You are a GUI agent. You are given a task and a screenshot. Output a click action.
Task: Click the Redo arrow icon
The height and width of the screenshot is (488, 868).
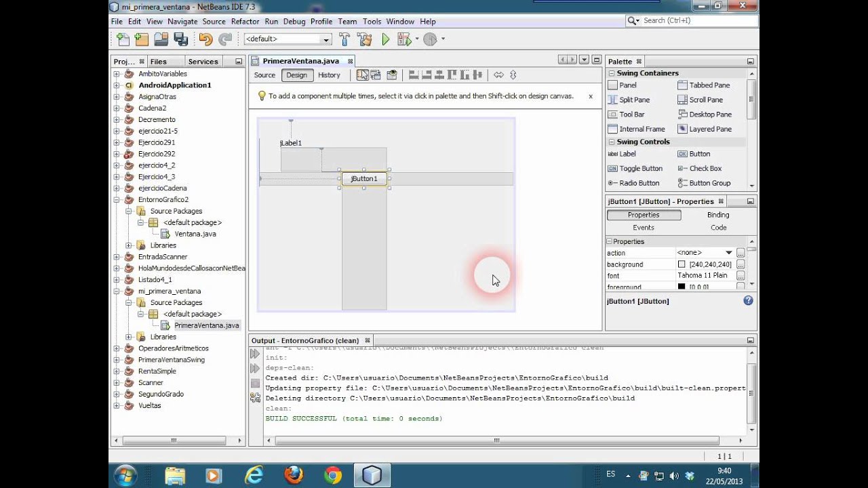pos(224,39)
